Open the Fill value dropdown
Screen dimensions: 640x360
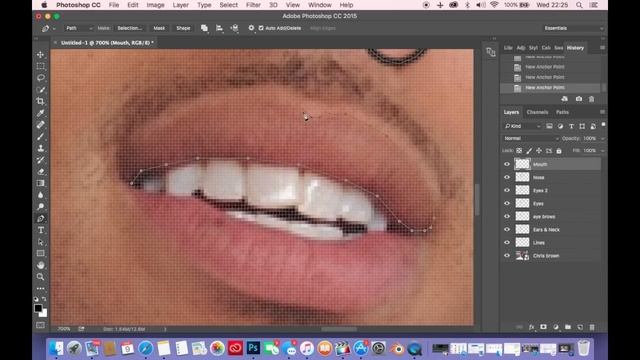pos(602,151)
